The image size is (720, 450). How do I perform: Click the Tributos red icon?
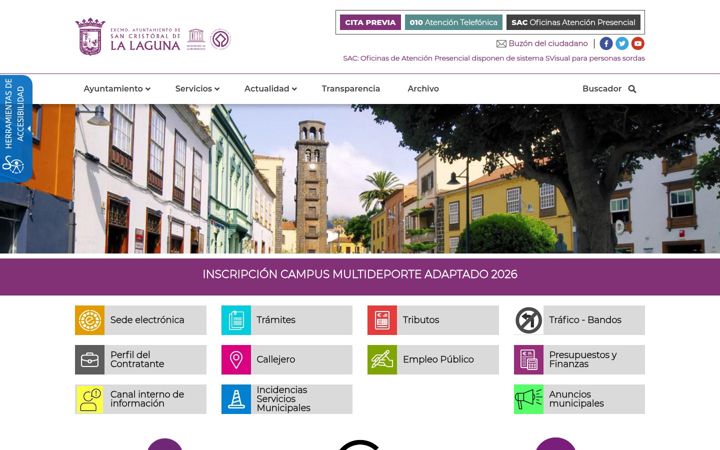tap(382, 320)
